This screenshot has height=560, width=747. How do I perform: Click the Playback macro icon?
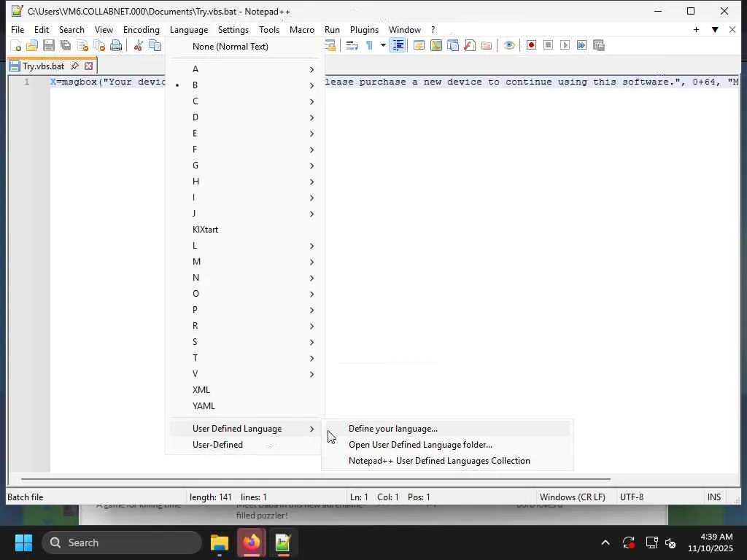565,45
